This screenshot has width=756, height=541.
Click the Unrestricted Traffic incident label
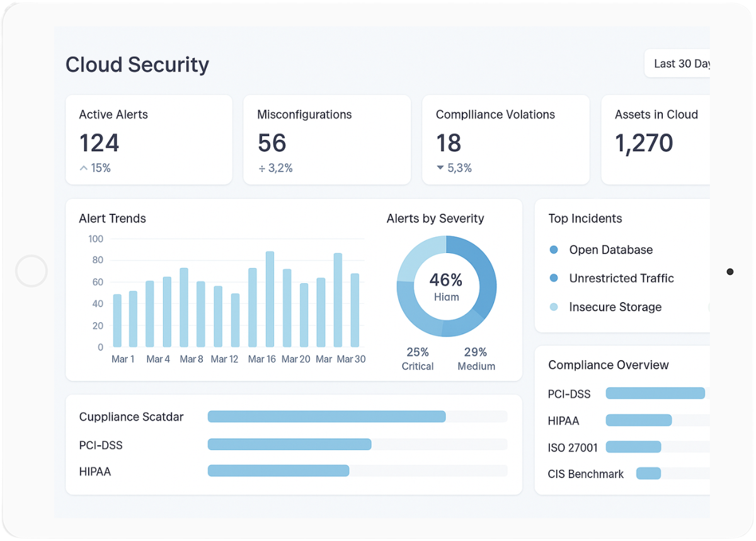621,278
